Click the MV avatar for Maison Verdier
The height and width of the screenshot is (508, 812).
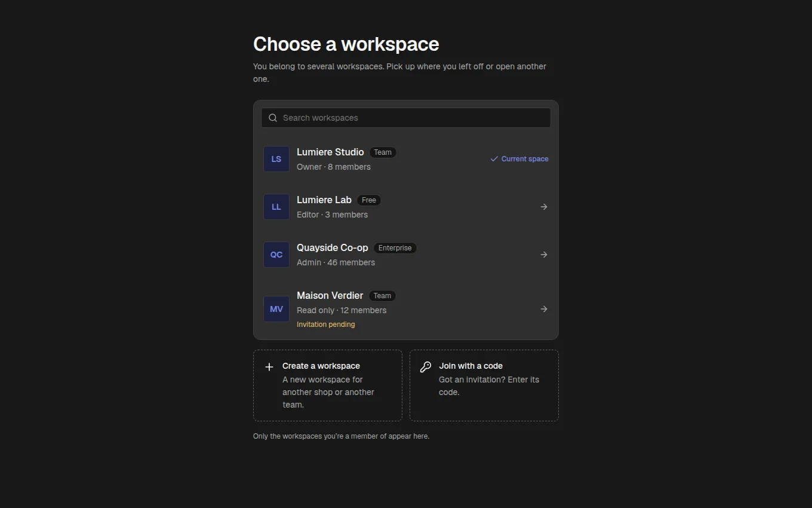pyautogui.click(x=276, y=309)
